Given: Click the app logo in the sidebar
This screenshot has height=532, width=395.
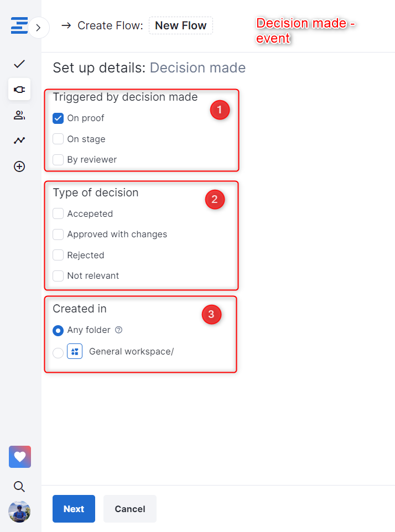Looking at the screenshot, I should coord(19,26).
